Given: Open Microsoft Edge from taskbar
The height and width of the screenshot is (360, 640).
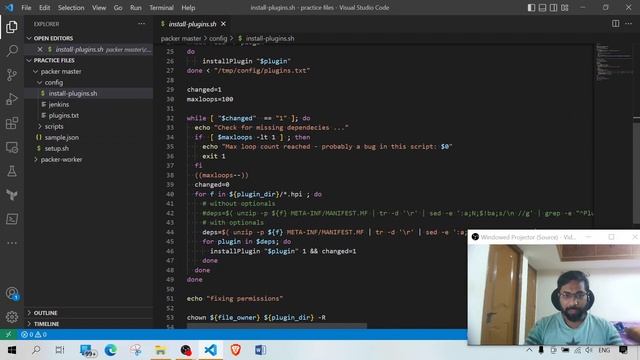Looking at the screenshot, I should [x=111, y=350].
